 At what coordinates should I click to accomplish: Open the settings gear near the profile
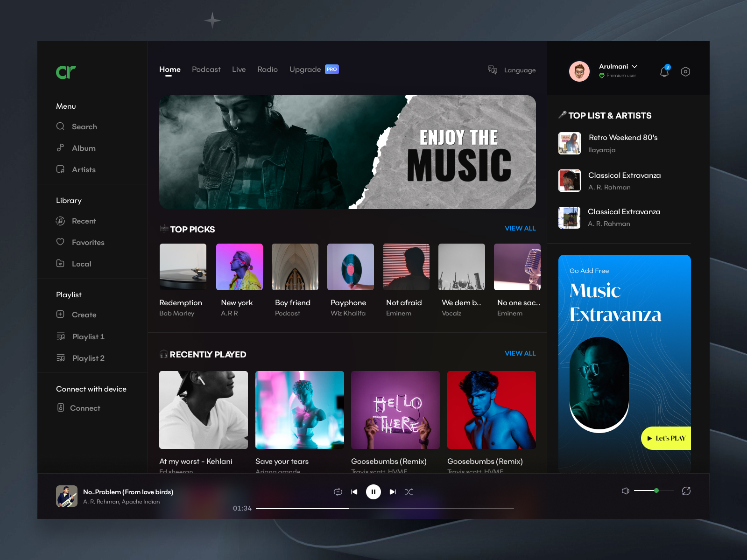pos(685,71)
